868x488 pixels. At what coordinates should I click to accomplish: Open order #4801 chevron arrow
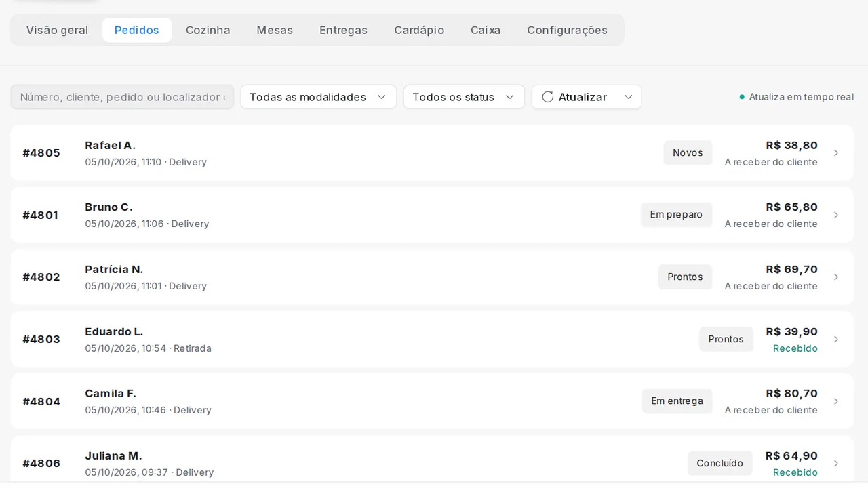(836, 215)
